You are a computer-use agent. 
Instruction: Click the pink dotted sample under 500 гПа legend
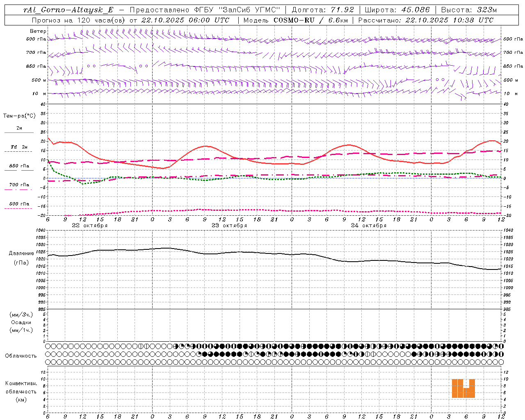pyautogui.click(x=18, y=208)
